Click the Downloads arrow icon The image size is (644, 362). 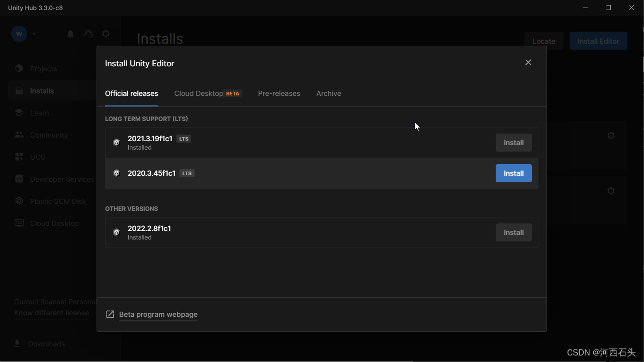(17, 343)
